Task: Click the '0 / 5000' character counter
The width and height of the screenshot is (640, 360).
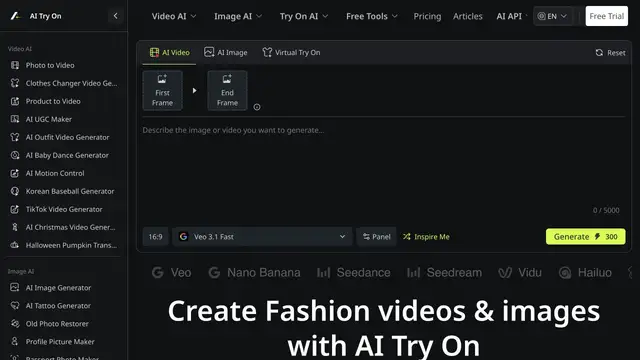Action: pos(606,210)
